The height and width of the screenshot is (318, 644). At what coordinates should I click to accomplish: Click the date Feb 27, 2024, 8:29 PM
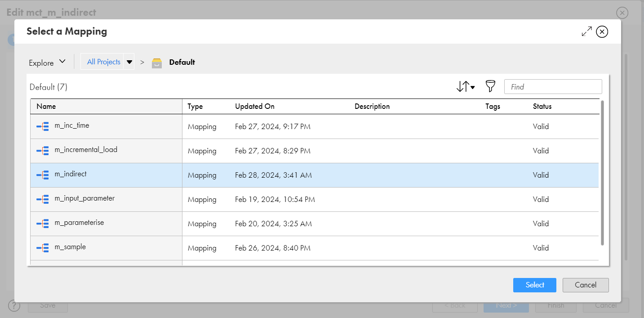coord(273,151)
